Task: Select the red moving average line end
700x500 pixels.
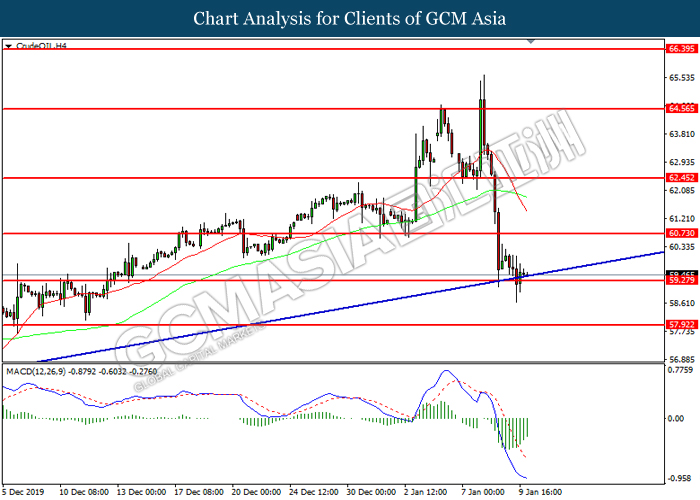Action: click(x=526, y=209)
